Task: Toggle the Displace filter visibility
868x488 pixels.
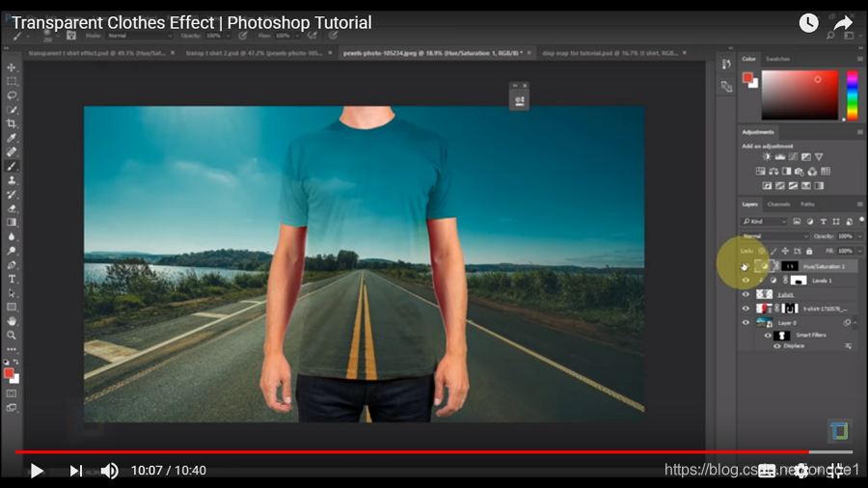Action: pyautogui.click(x=776, y=346)
